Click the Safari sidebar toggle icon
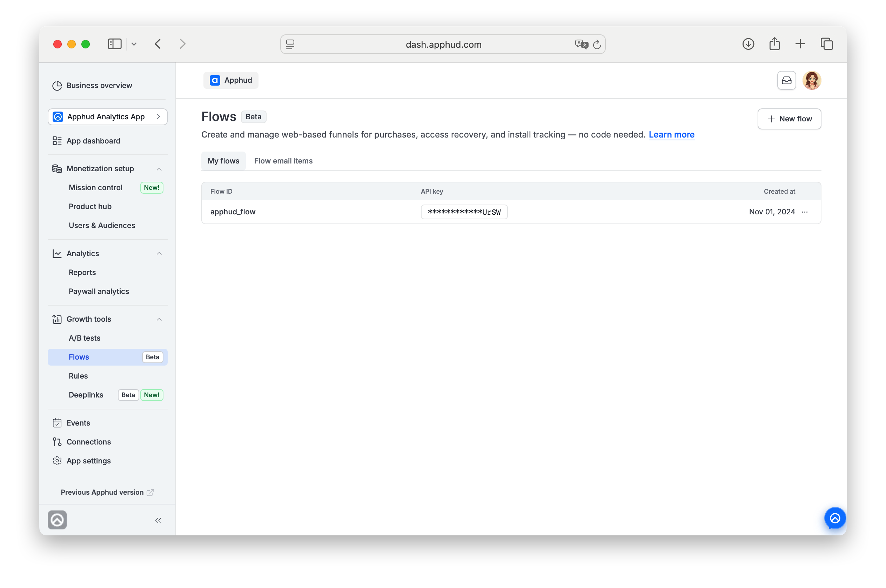Screen dimensions: 886x588 click(x=115, y=44)
